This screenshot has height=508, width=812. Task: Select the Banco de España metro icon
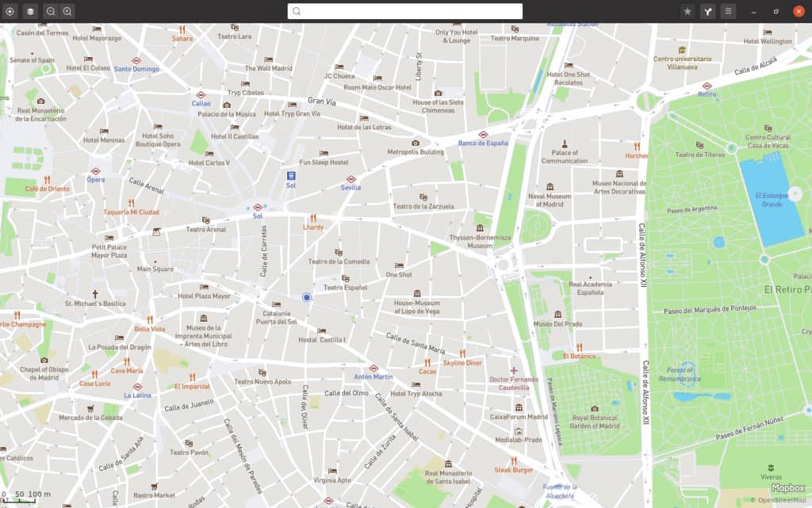pos(483,135)
